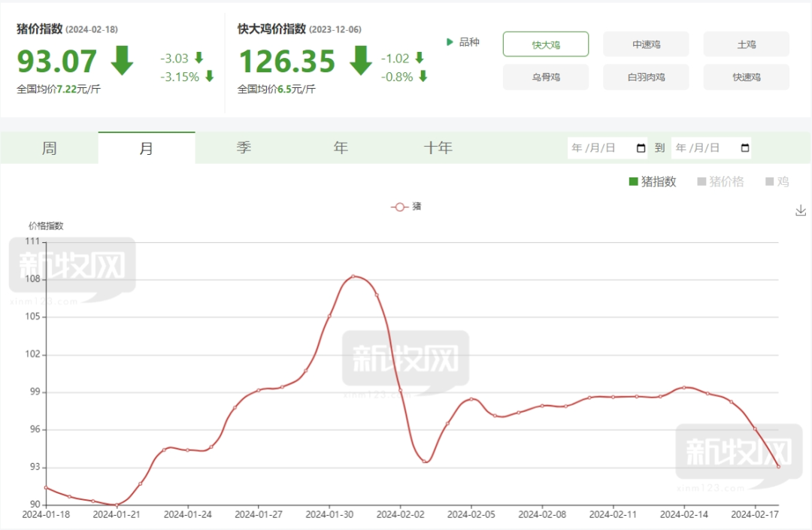Viewport: 812px width, 530px height.
Task: Click the large green arrow beside 126.35
Action: [x=361, y=62]
